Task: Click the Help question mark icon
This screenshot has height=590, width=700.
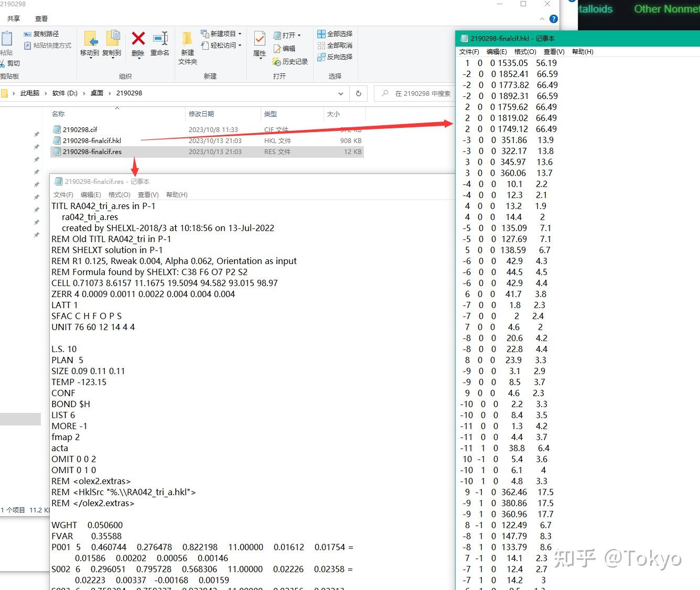Action: click(x=553, y=19)
